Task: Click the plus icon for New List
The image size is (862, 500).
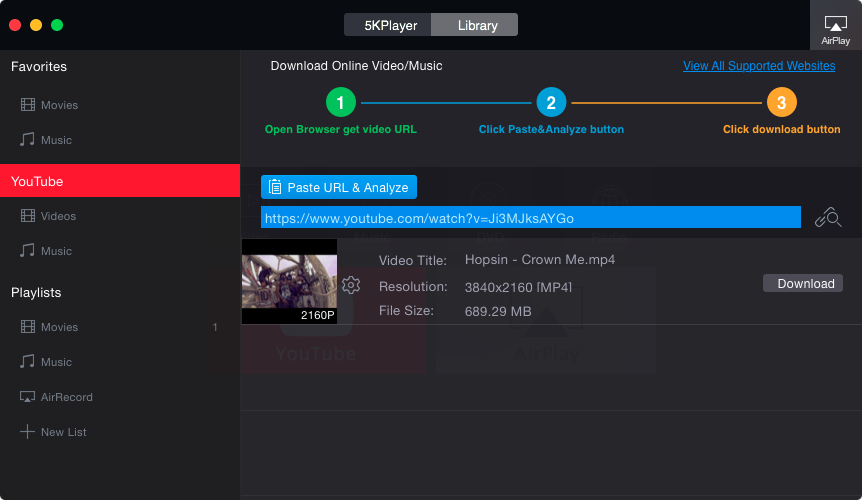Action: click(x=27, y=431)
